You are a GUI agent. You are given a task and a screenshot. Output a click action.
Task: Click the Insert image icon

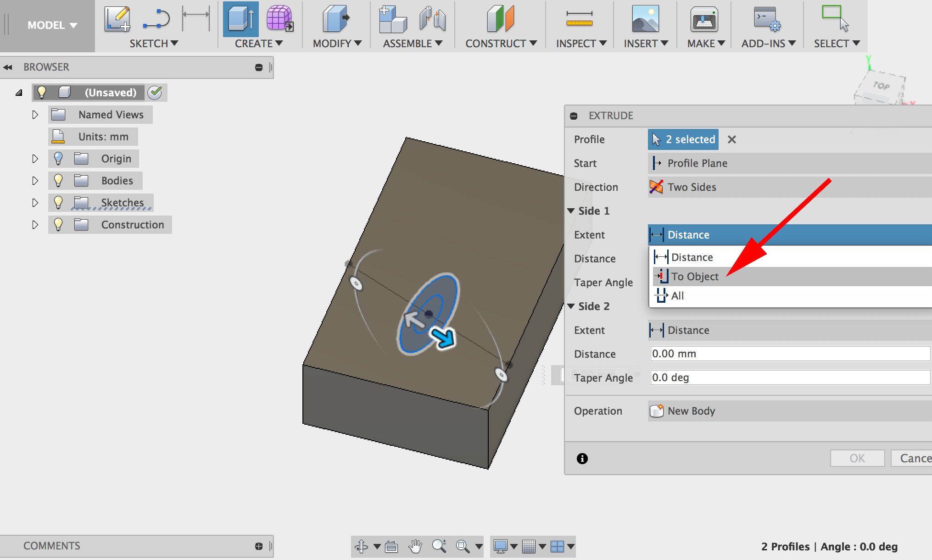point(645,19)
